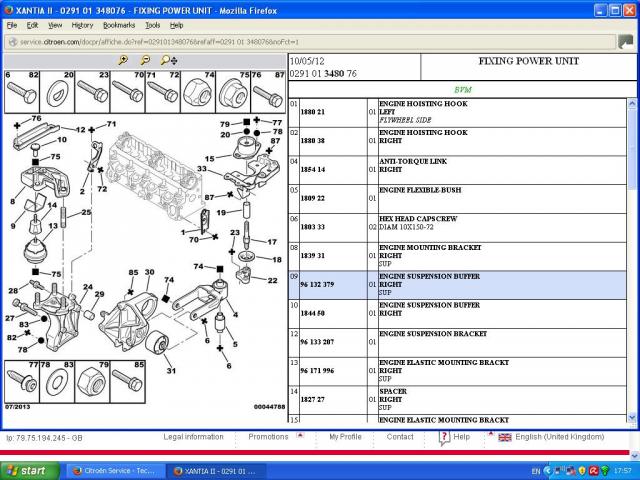Click the BVM heading text

coord(463,90)
